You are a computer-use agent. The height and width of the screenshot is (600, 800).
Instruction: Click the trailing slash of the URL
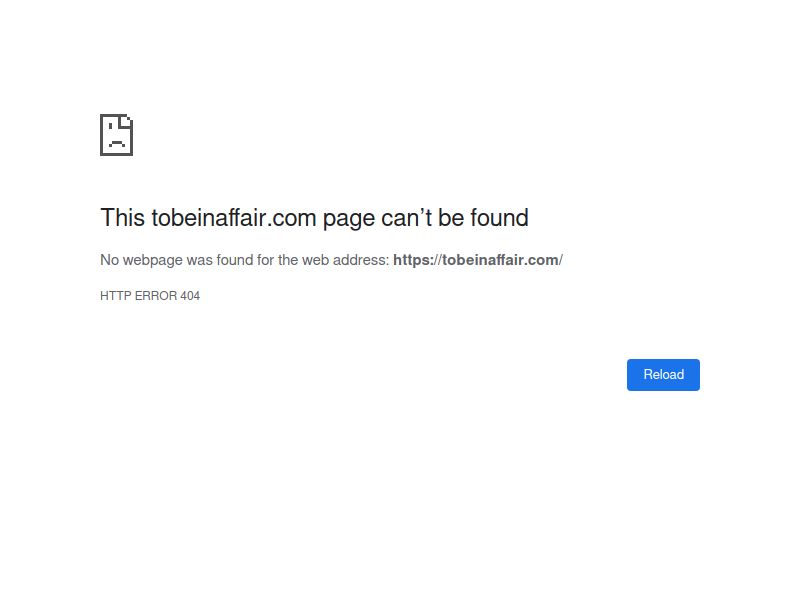[561, 260]
